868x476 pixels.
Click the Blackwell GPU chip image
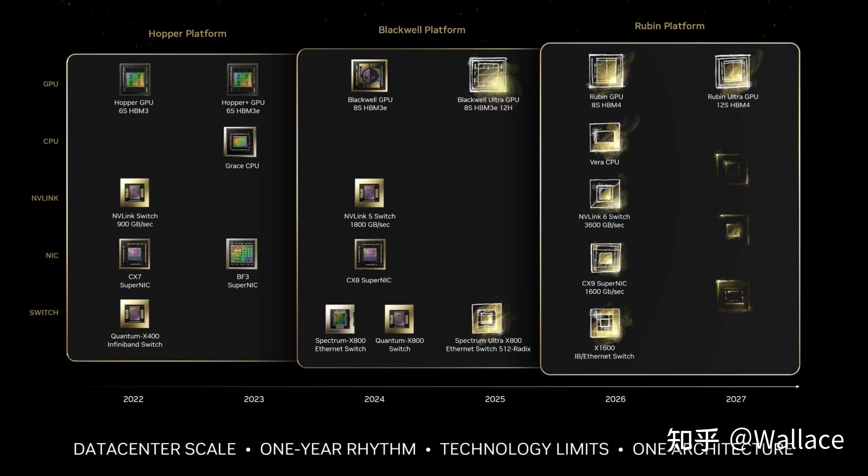pos(369,75)
